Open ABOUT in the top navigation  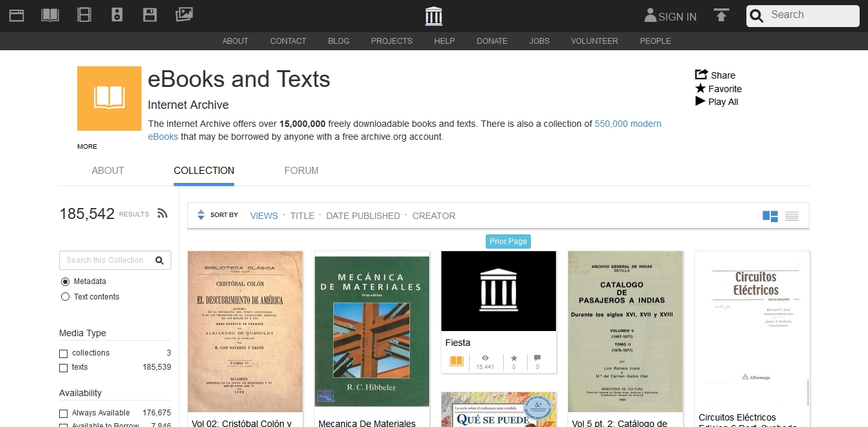(235, 41)
